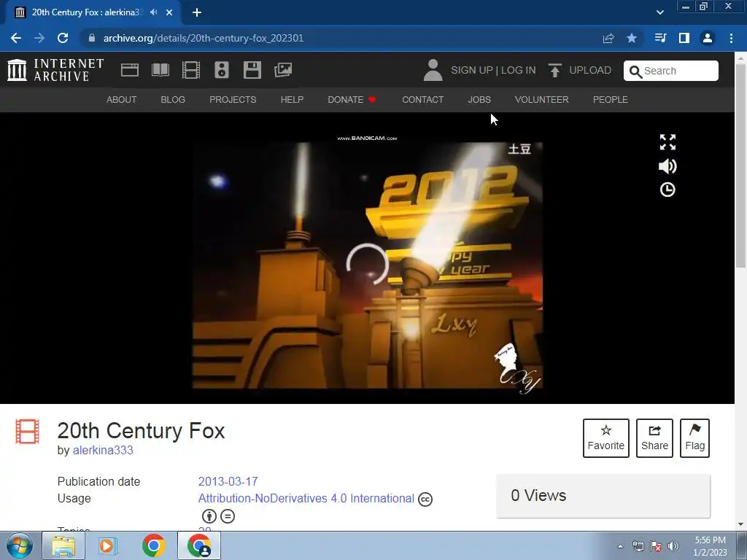Image resolution: width=747 pixels, height=560 pixels.
Task: Open system volume tray icon
Action: [673, 546]
